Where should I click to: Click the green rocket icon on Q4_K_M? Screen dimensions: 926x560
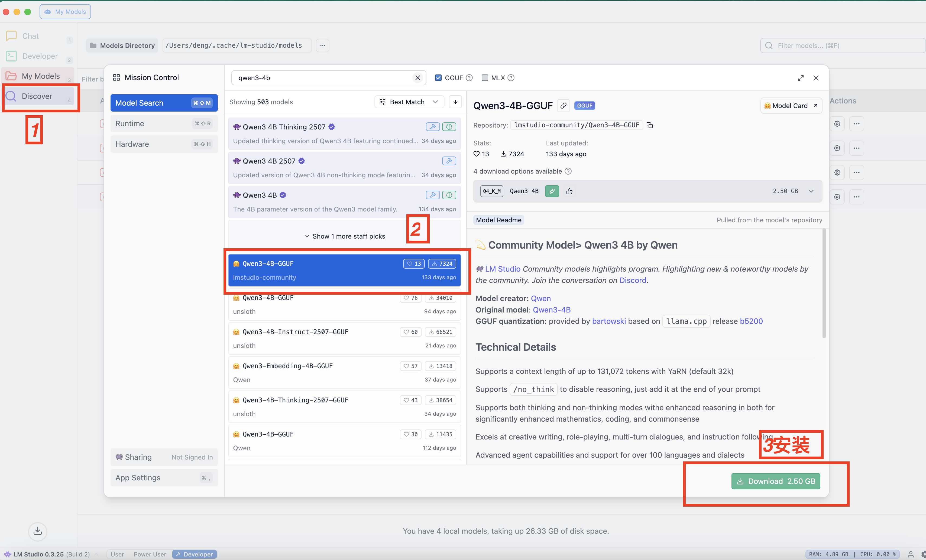552,191
